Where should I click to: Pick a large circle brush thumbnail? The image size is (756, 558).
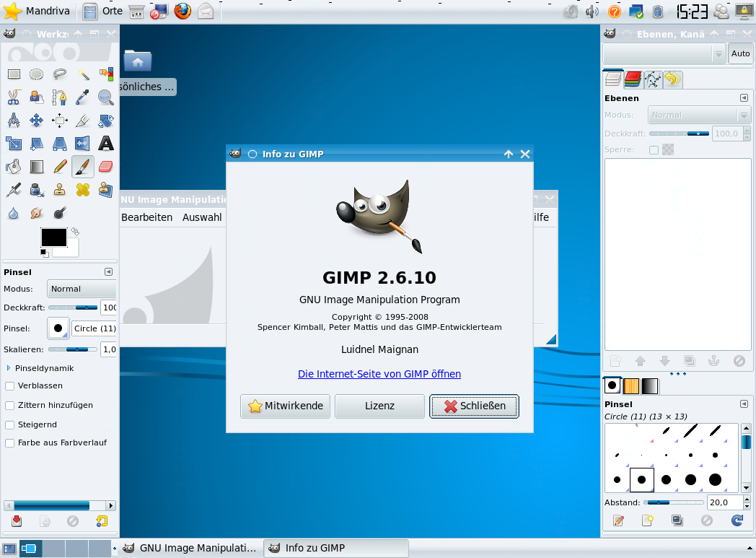tap(714, 479)
